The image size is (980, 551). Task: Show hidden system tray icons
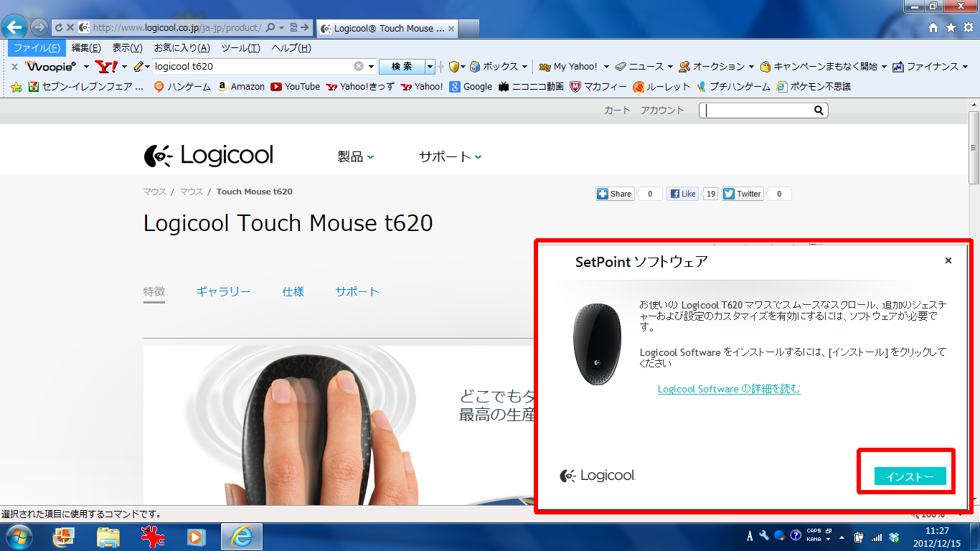tap(842, 537)
